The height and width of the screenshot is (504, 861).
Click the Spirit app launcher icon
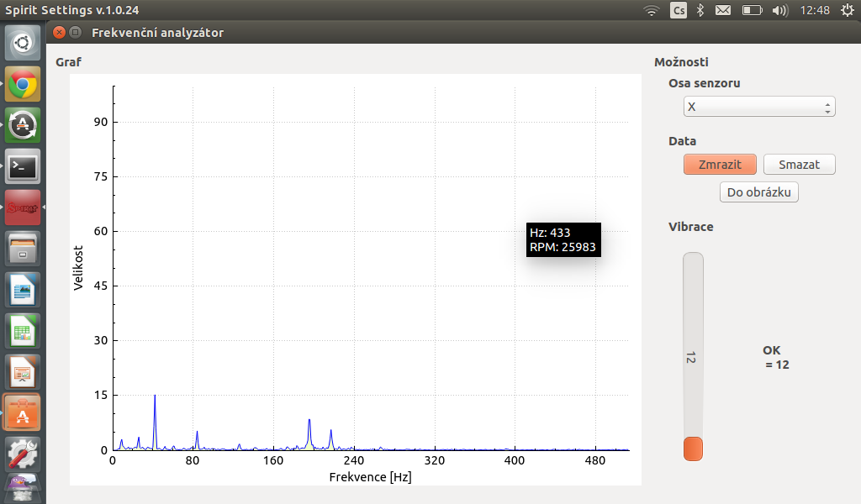[23, 207]
